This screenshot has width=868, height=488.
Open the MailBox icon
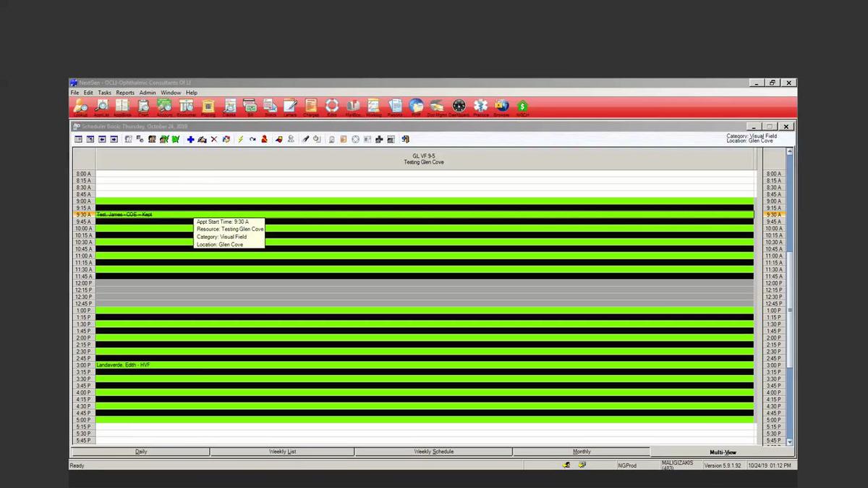point(353,106)
